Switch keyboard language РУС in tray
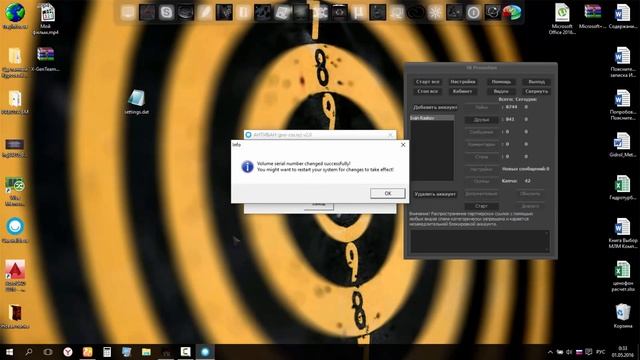The width and height of the screenshot is (640, 360). click(600, 352)
